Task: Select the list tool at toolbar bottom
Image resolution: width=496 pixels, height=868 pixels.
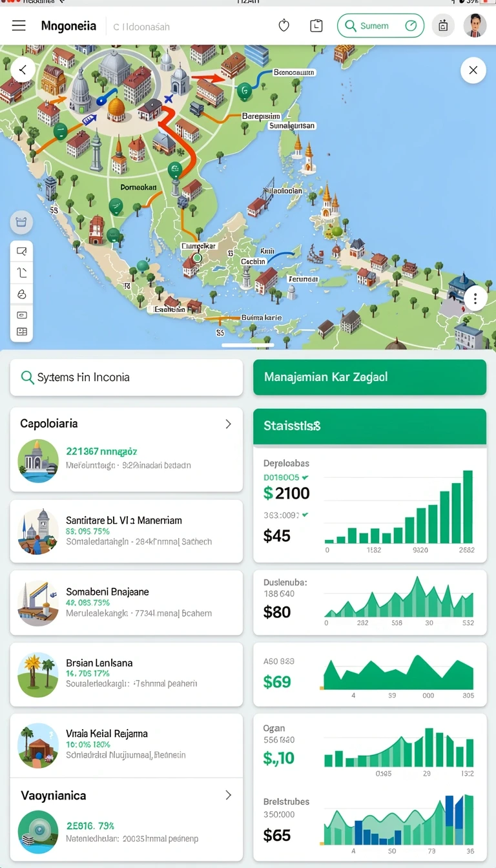Action: point(22,331)
